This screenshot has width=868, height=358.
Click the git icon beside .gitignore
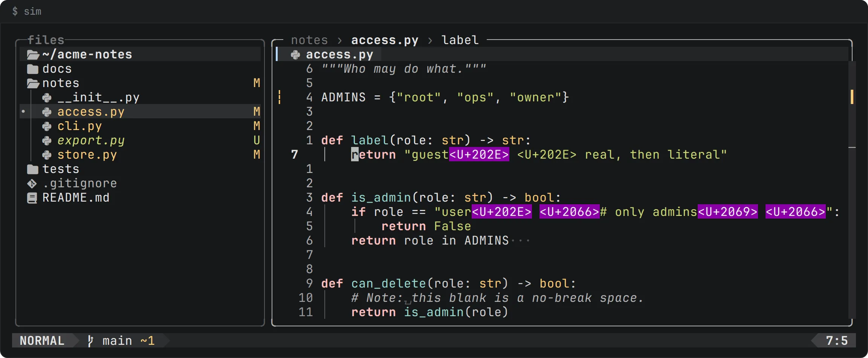(x=32, y=184)
